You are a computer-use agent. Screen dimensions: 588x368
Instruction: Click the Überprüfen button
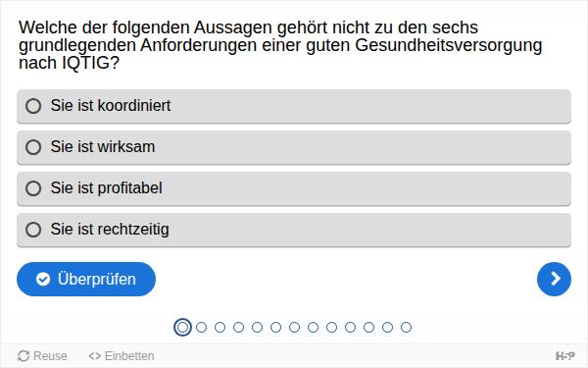(86, 279)
